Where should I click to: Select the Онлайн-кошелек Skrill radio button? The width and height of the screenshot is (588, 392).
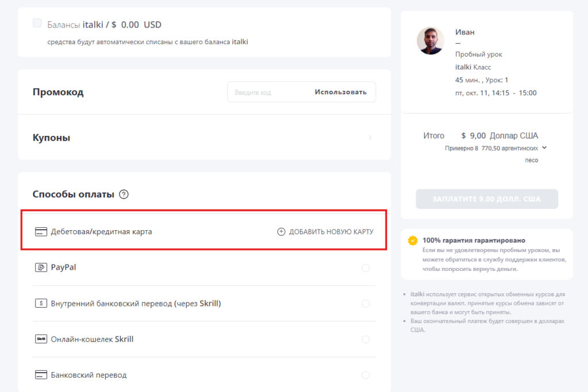coord(366,339)
